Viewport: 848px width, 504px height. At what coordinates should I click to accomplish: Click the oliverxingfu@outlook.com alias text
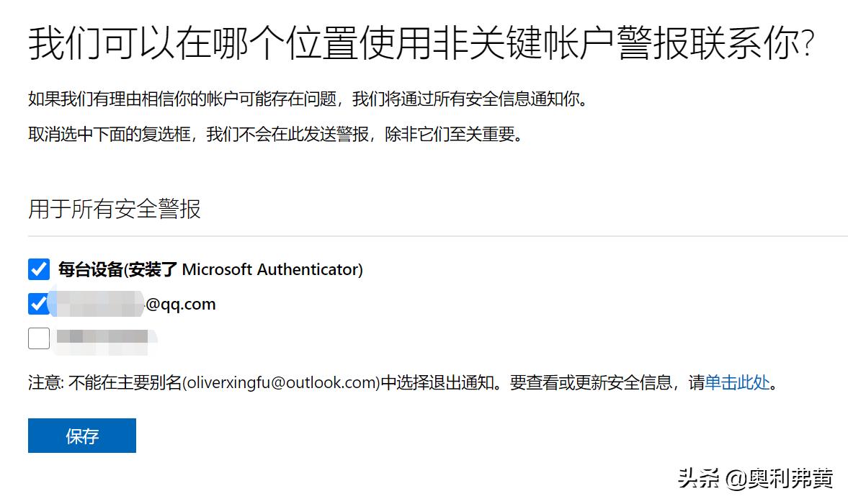click(281, 382)
